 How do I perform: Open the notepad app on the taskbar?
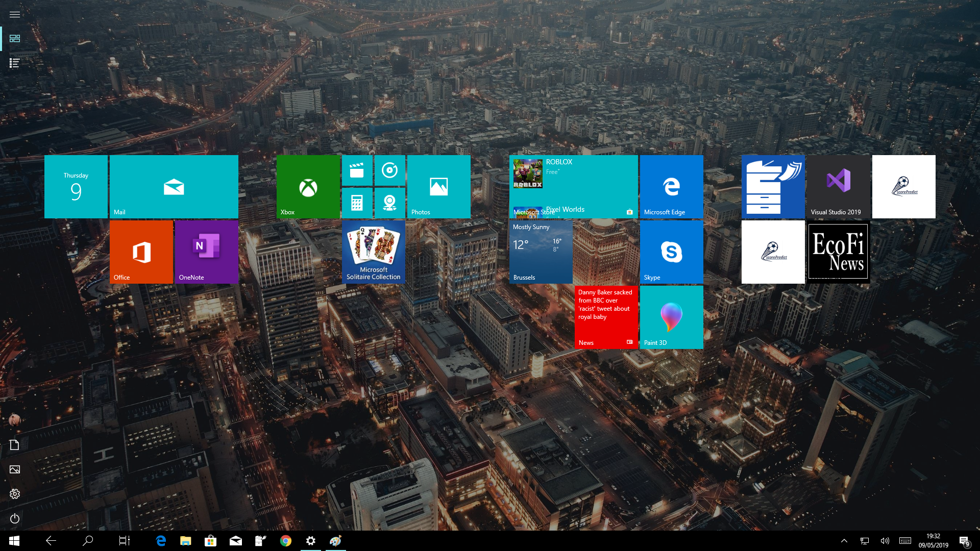(x=260, y=541)
